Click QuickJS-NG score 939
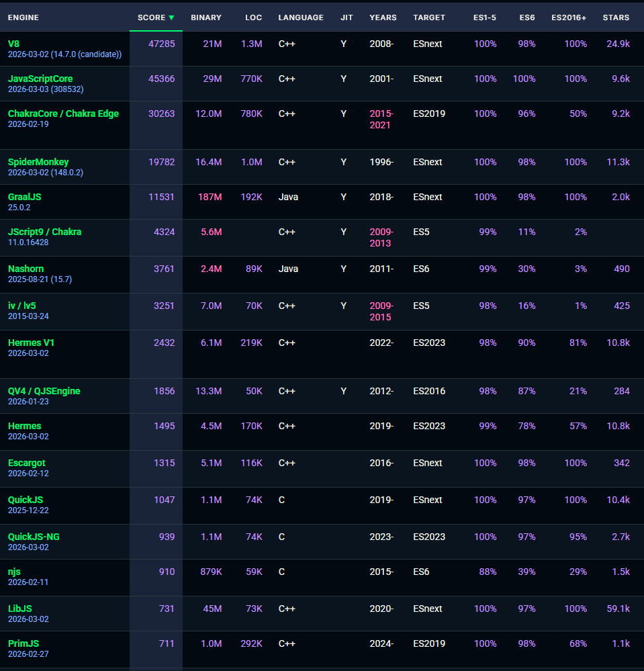The width and height of the screenshot is (644, 671). [167, 537]
